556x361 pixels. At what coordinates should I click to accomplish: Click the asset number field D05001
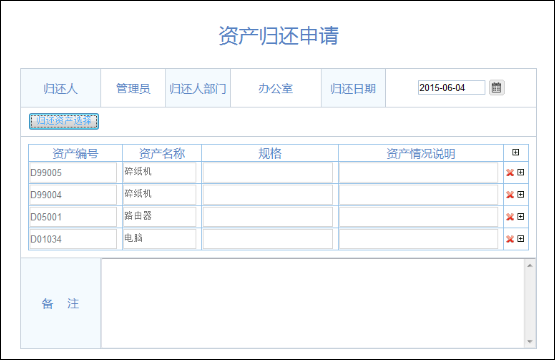click(x=73, y=217)
